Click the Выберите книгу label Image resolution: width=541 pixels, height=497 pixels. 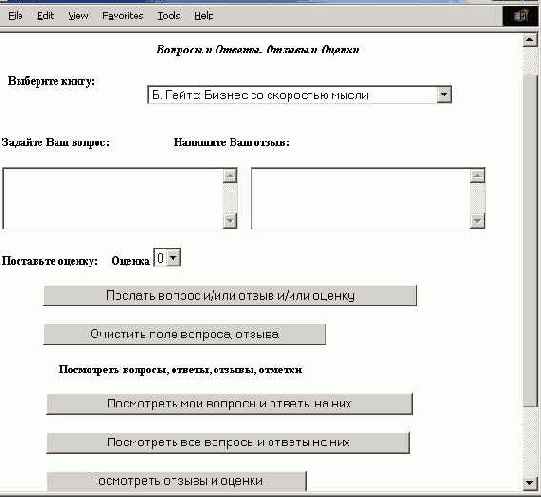click(x=51, y=81)
